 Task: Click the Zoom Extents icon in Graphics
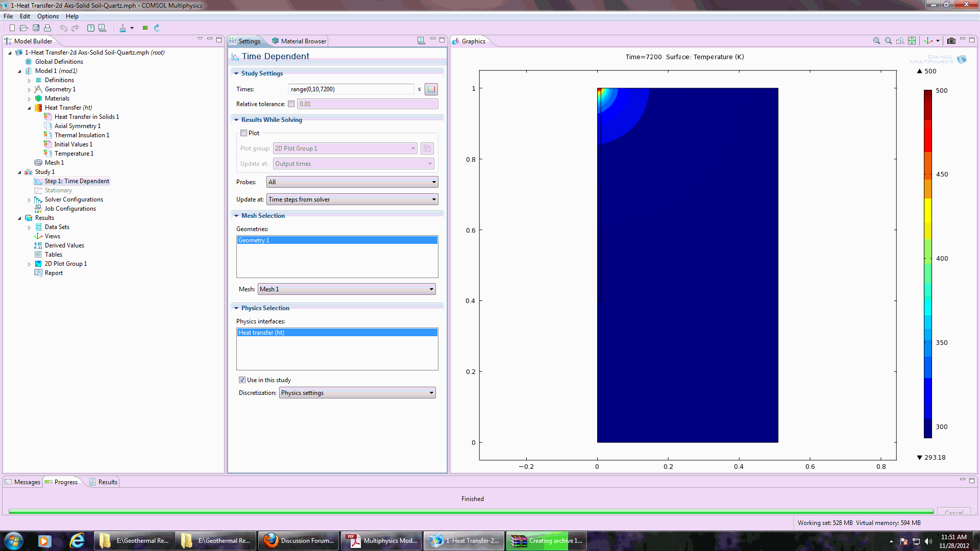point(912,41)
